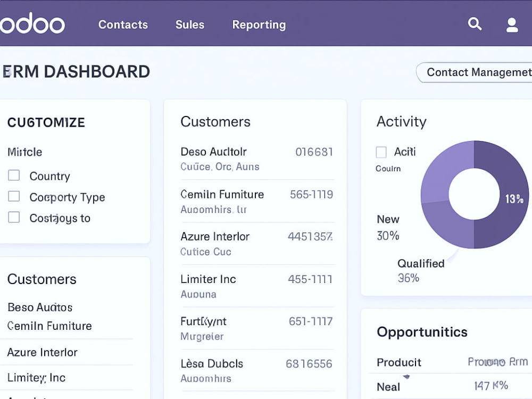The image size is (532, 399).
Task: Click the Qualified 36% label
Action: pyautogui.click(x=421, y=270)
